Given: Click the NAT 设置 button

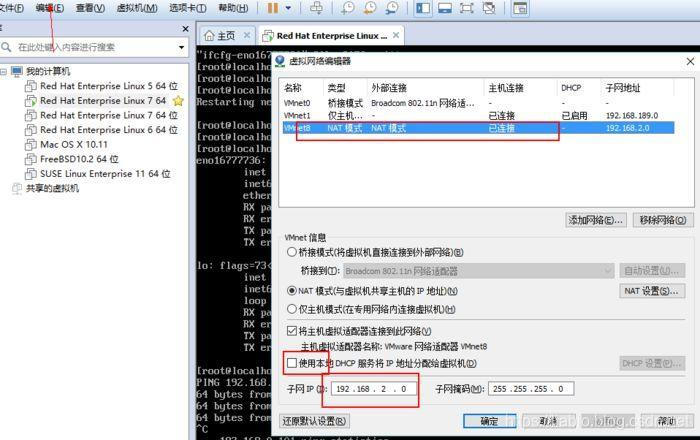Looking at the screenshot, I should point(652,291).
